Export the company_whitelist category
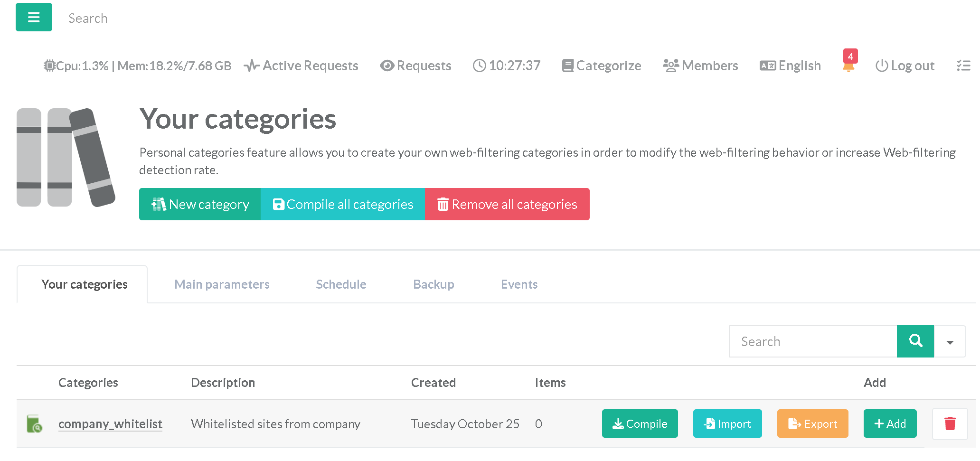This screenshot has height=461, width=980. pos(812,423)
